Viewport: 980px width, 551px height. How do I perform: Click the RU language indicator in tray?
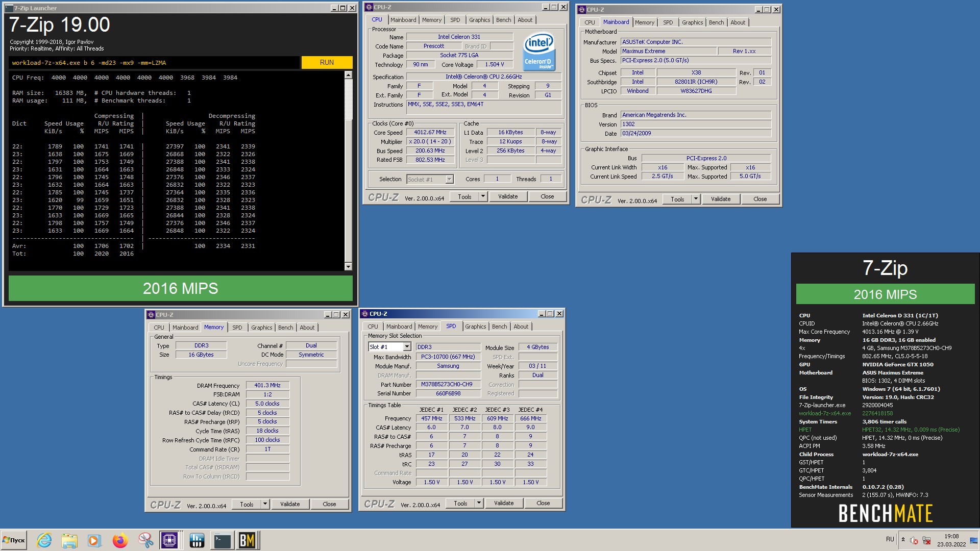click(890, 539)
